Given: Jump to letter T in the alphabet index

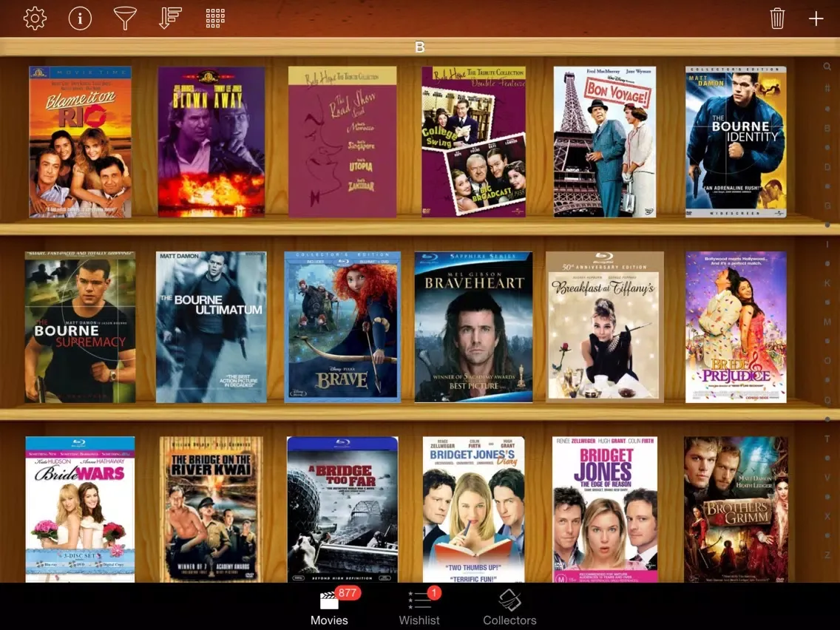Looking at the screenshot, I should 827,438.
